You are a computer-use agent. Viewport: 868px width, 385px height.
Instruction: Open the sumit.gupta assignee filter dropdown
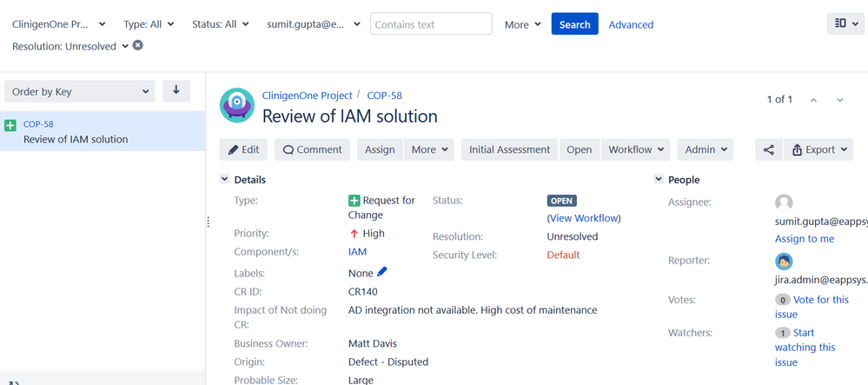314,24
